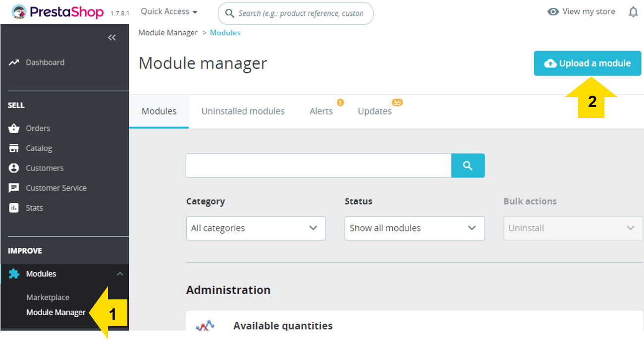
Task: Click the Customer Service chat icon
Action: pyautogui.click(x=14, y=188)
